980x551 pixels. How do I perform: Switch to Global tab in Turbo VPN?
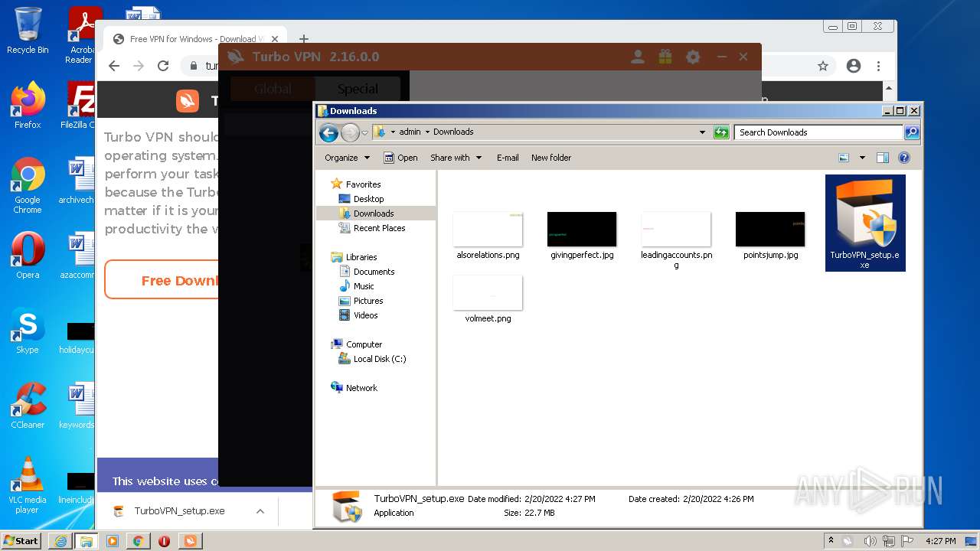pos(273,89)
